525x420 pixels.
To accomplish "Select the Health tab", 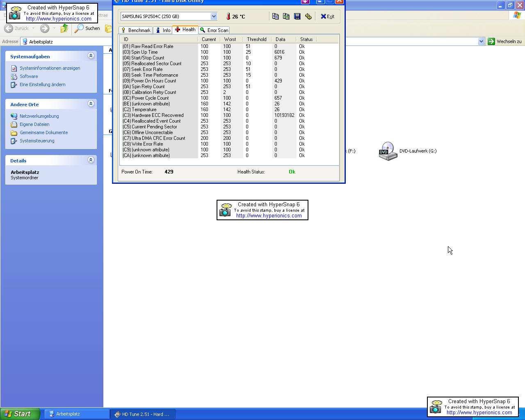I will click(x=185, y=30).
